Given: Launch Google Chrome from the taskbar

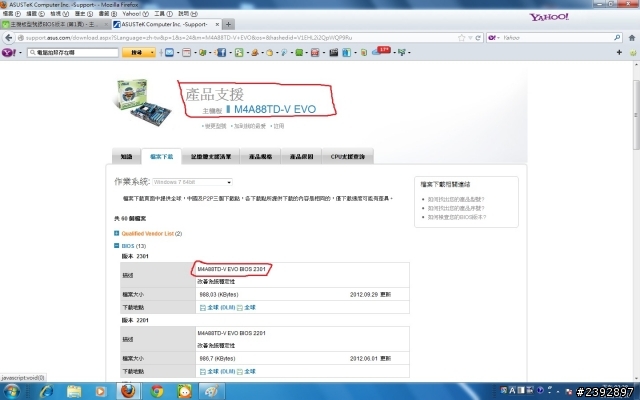Looking at the screenshot, I should click(x=157, y=391).
